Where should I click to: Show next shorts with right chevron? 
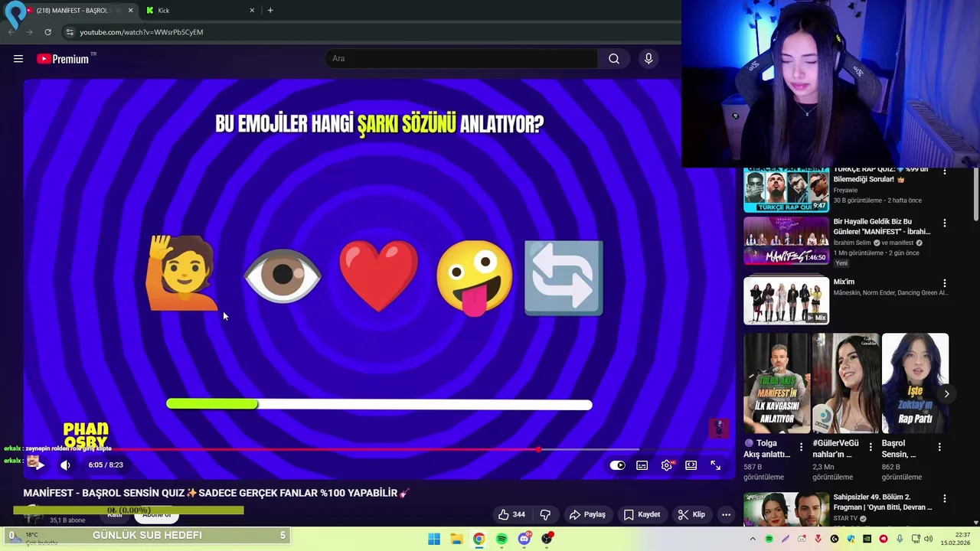click(x=946, y=394)
